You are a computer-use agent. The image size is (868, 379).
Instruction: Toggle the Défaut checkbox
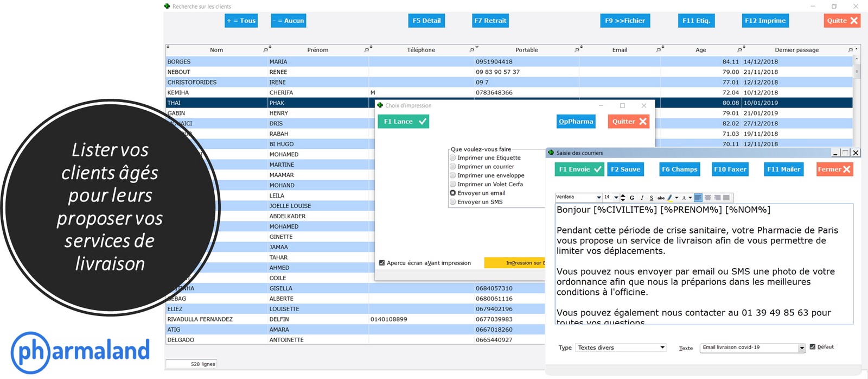(x=813, y=347)
